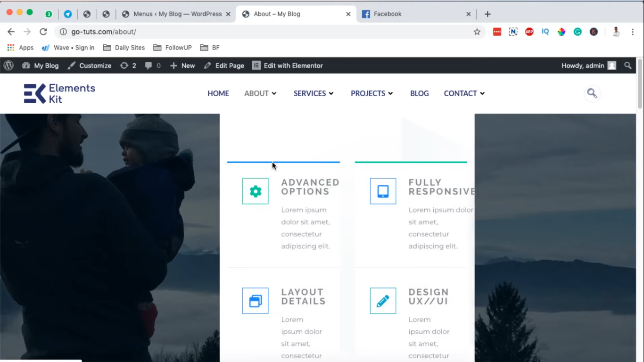The height and width of the screenshot is (362, 644).
Task: Switch to the pinned Telegram tab
Action: (x=68, y=14)
